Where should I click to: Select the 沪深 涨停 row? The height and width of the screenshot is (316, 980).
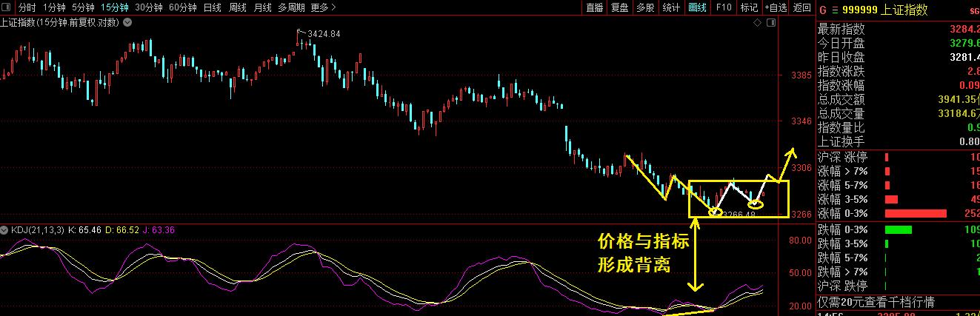click(x=898, y=157)
